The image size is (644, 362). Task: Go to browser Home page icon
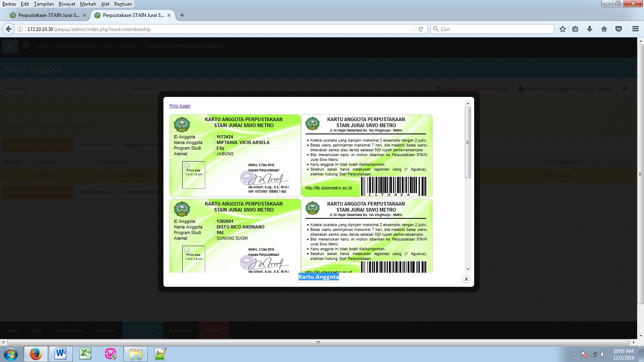(604, 29)
